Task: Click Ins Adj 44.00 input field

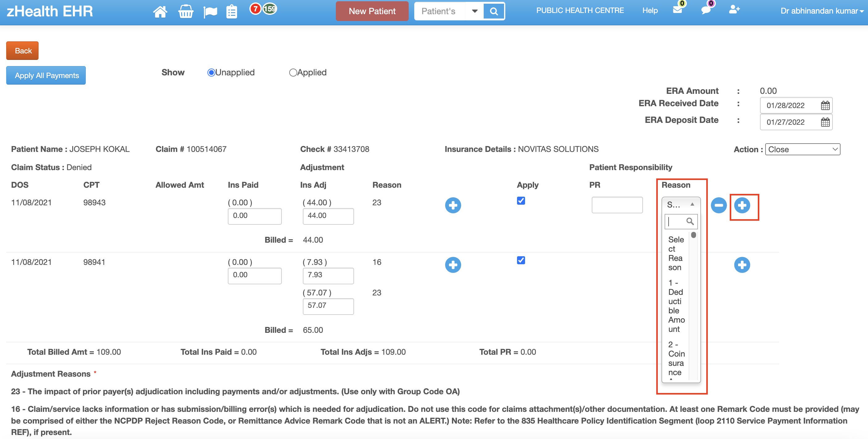Action: click(328, 216)
